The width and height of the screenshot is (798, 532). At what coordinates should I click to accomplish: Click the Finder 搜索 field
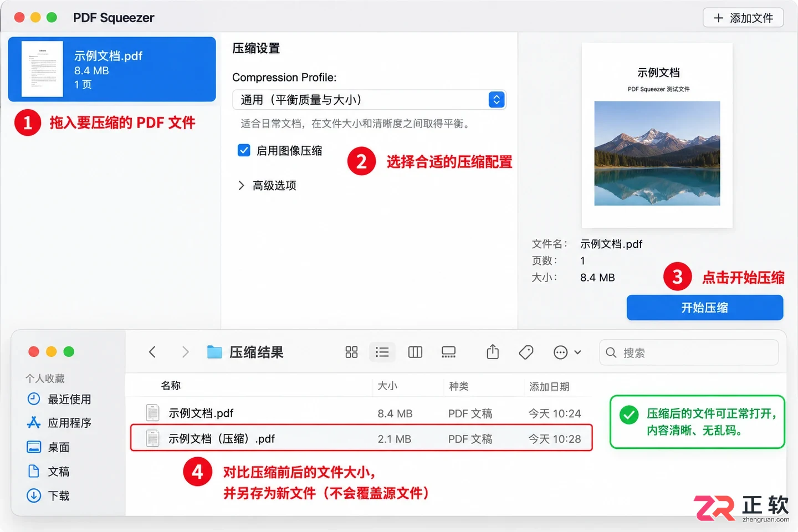(x=689, y=352)
